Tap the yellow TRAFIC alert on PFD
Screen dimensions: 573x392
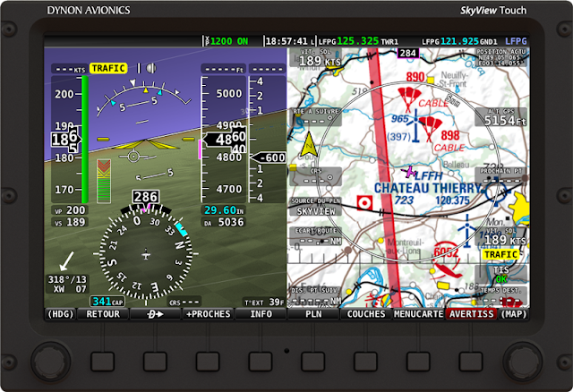coord(108,68)
